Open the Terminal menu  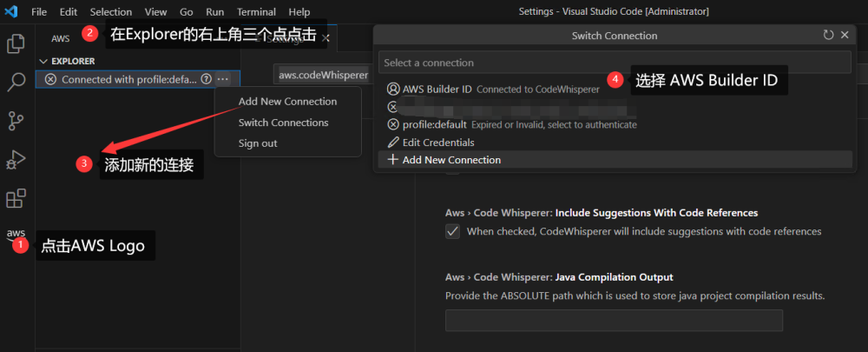258,11
